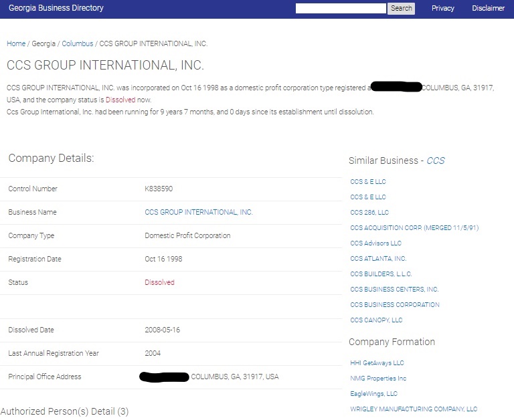Open the CCS 286, LLC link
Image resolution: width=514 pixels, height=420 pixels.
click(x=369, y=212)
